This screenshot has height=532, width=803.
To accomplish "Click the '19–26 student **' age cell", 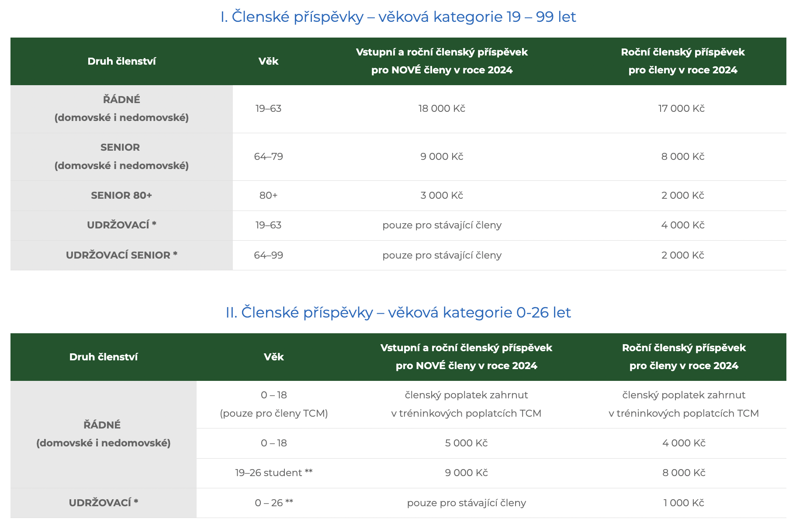I will [x=274, y=473].
